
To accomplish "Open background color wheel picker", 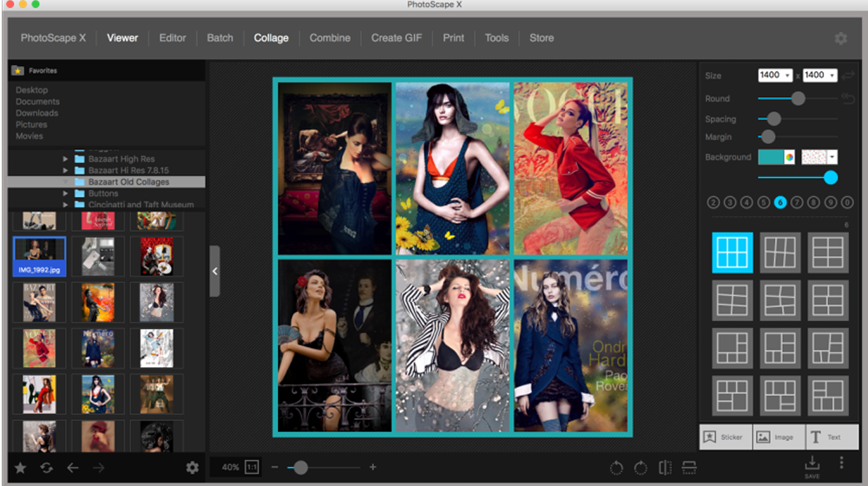I will click(x=789, y=157).
